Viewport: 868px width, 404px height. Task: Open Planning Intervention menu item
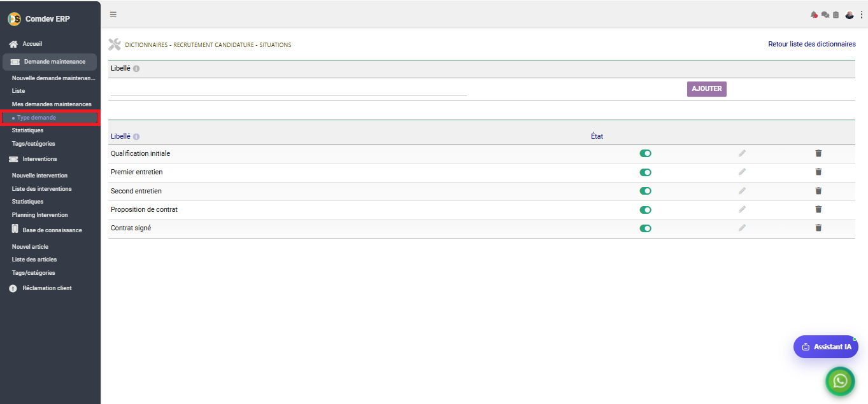pos(39,215)
